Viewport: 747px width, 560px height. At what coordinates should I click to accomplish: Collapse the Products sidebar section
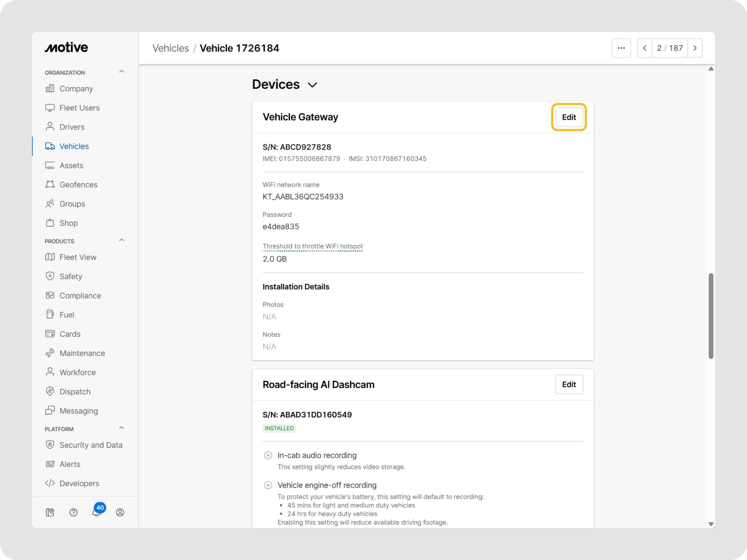[x=122, y=240]
